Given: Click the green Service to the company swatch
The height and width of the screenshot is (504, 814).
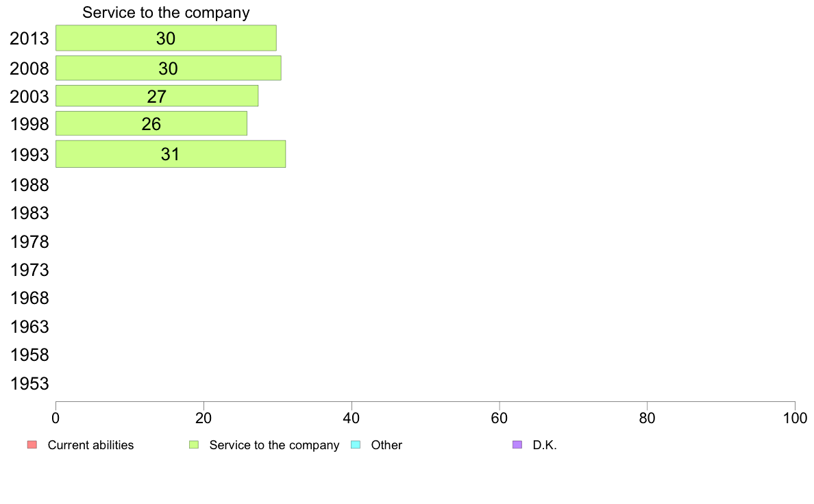Looking at the screenshot, I should point(194,445).
